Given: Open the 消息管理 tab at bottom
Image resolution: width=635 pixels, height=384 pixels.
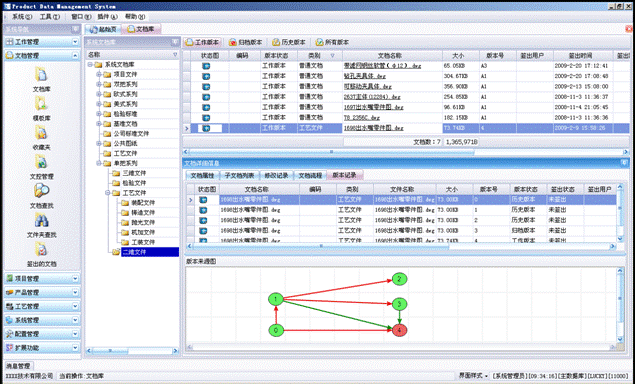Looking at the screenshot, I should pos(18,366).
